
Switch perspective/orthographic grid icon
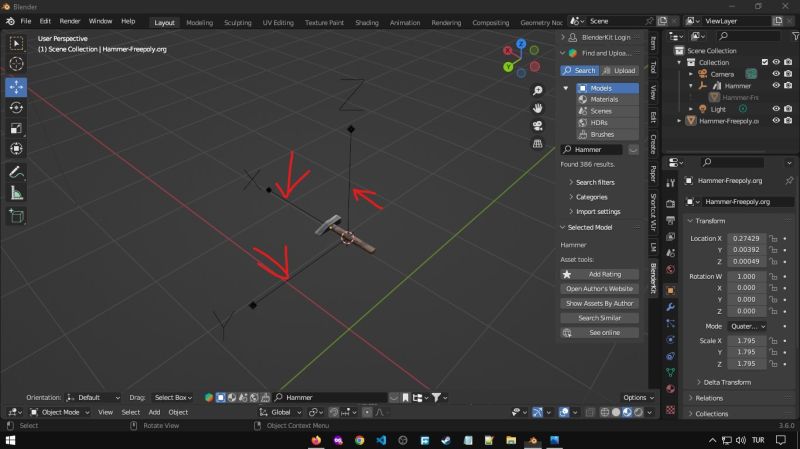pos(537,144)
